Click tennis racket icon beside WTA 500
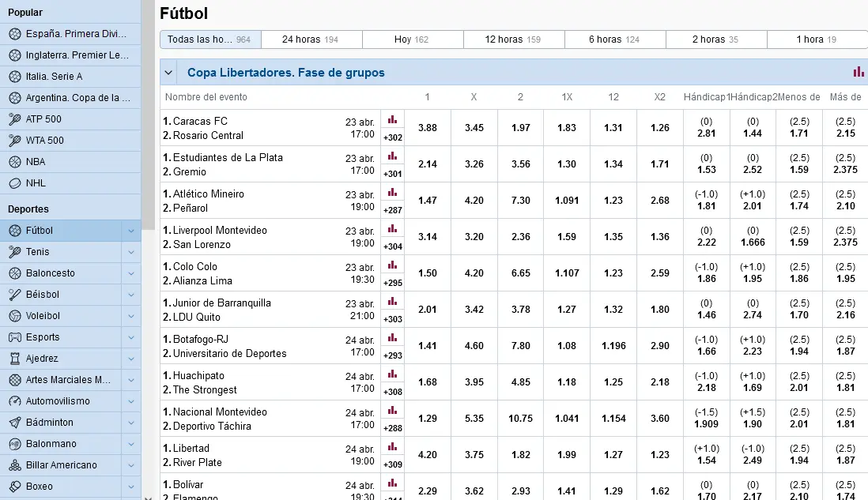Image resolution: width=868 pixels, height=500 pixels. [15, 141]
